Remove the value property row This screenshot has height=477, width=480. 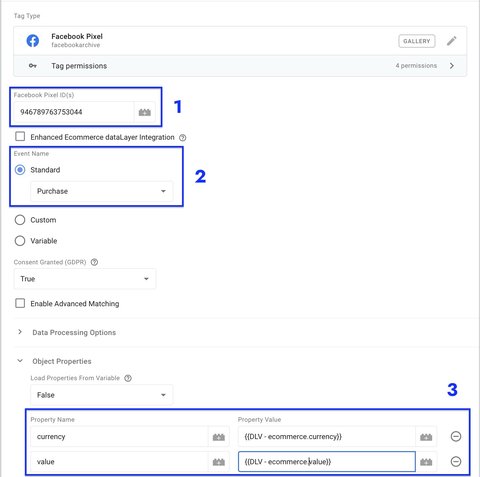456,462
